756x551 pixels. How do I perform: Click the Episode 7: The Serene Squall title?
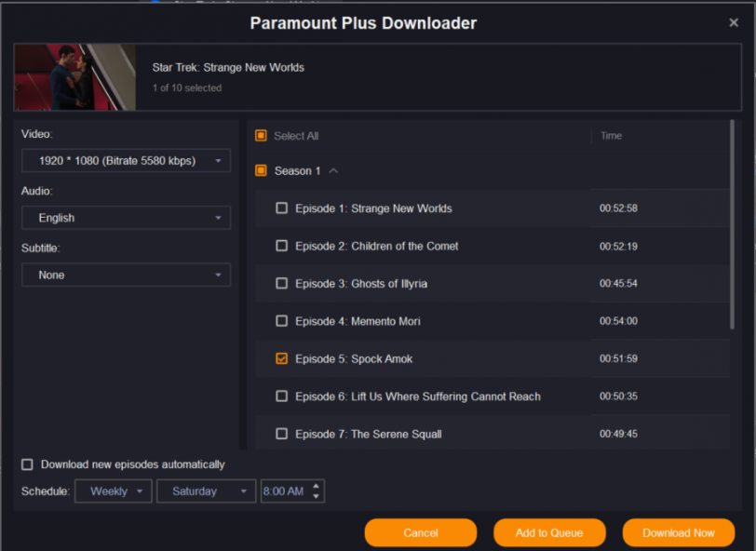click(x=369, y=434)
